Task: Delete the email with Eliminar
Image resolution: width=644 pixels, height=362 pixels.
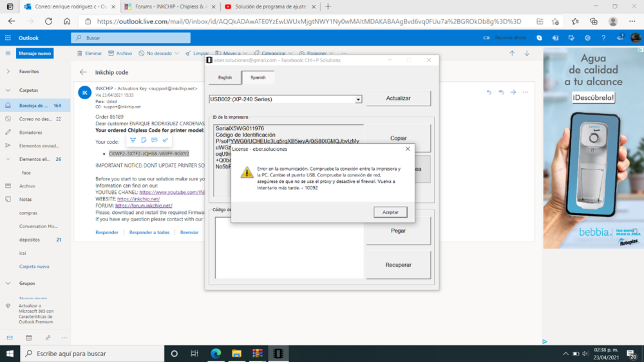Action: [90, 53]
